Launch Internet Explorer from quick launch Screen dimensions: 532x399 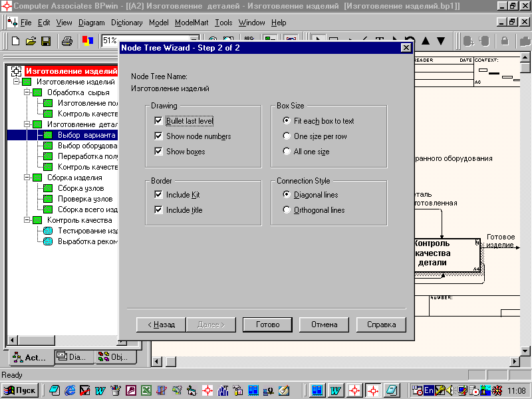coord(70,390)
